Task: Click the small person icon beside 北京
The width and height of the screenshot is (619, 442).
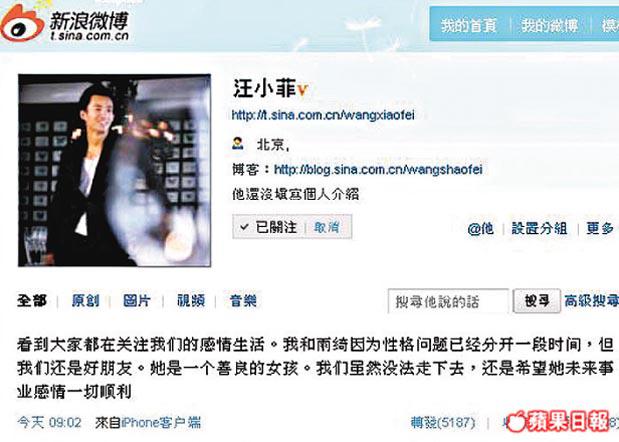Action: 238,143
